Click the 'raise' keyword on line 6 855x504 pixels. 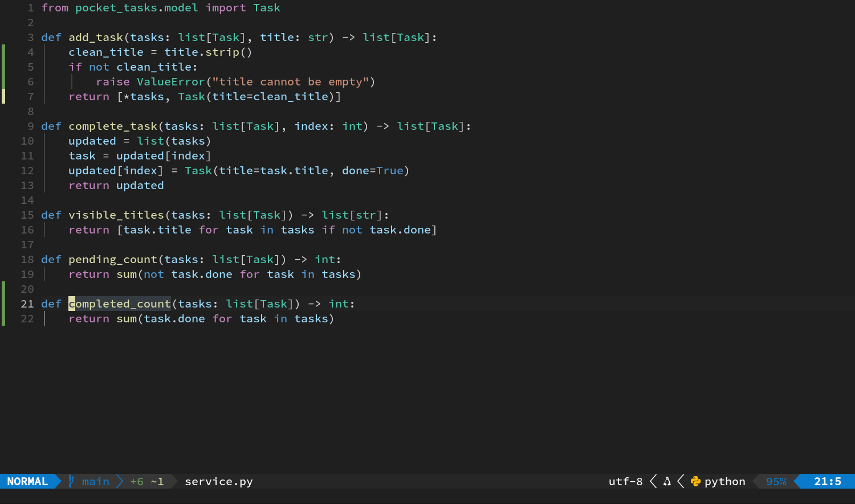click(x=113, y=82)
